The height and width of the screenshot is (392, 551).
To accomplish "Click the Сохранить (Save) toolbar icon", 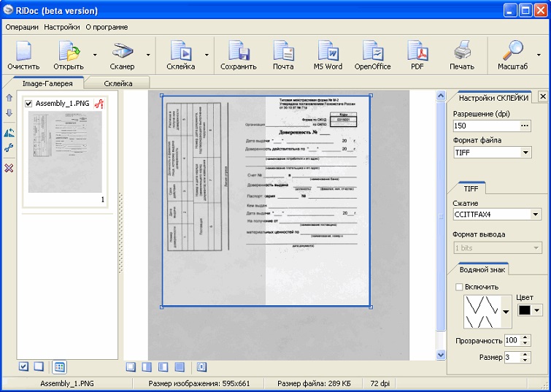I will (239, 50).
